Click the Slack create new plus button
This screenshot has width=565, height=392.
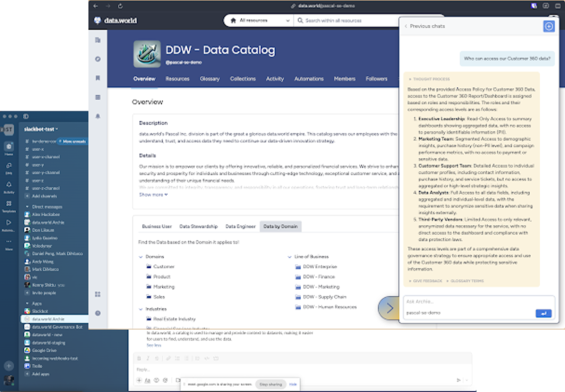(9, 366)
